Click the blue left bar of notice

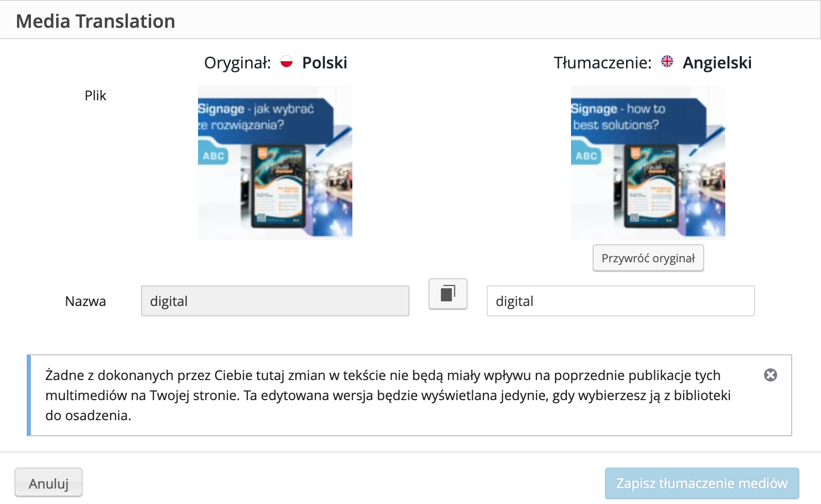click(29, 395)
